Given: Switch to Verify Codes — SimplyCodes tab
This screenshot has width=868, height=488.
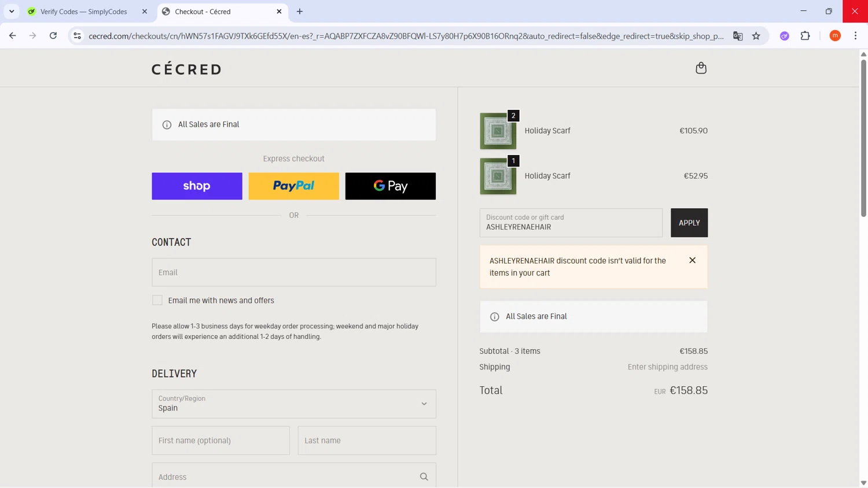Looking at the screenshot, I should (x=83, y=12).
